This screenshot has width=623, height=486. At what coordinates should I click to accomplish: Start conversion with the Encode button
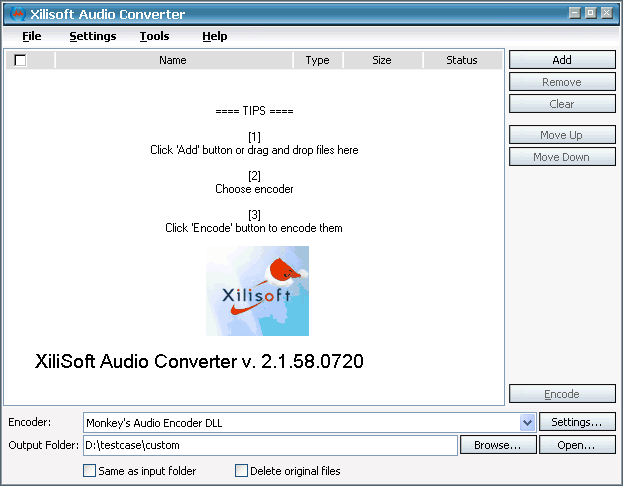pos(562,394)
